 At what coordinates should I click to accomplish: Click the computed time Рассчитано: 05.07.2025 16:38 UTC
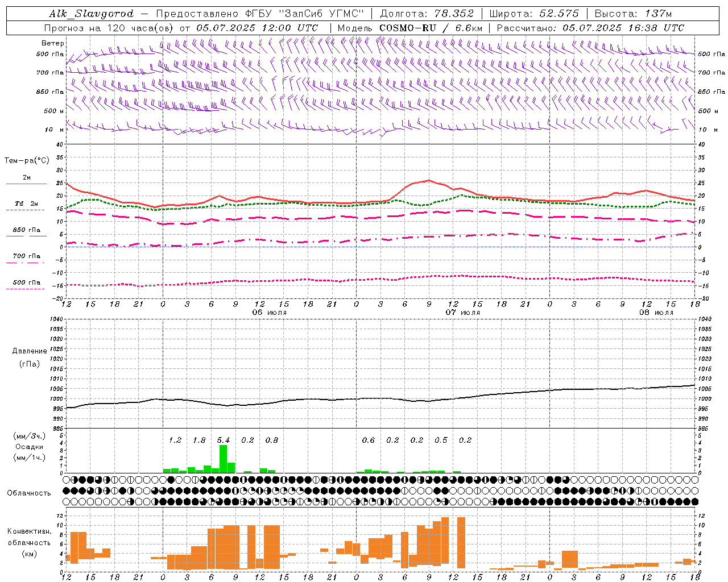(590, 28)
